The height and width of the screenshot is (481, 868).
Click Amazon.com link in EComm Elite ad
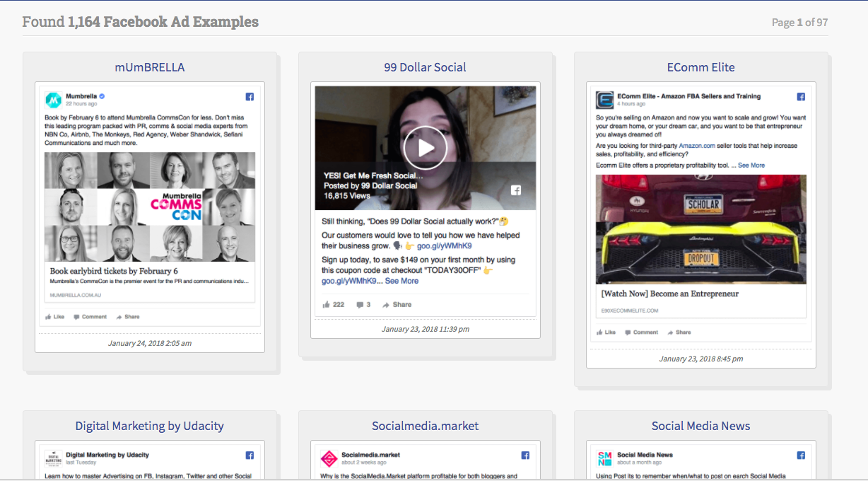coord(698,146)
